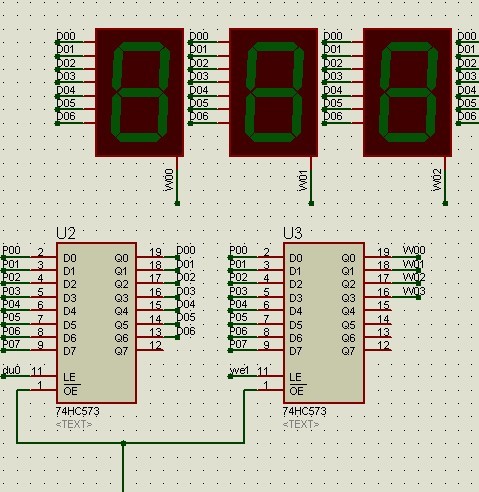Click the wire junction dot joining OE lines

coord(123,443)
